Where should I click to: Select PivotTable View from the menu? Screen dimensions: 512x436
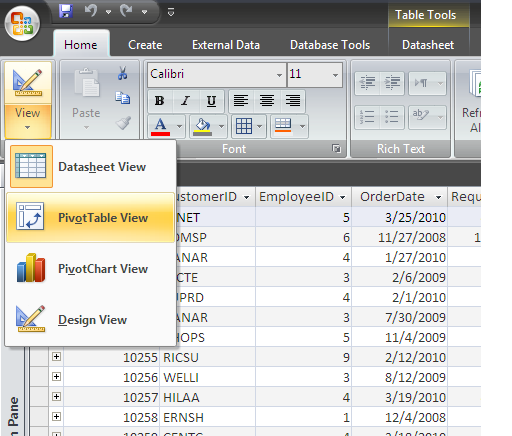(90, 217)
